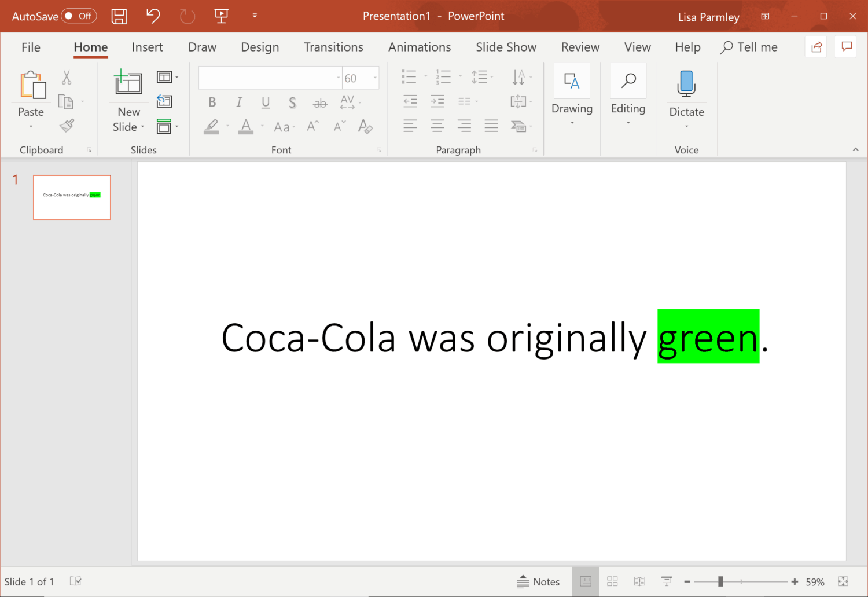Open Ribbon Display Options
868x597 pixels.
765,16
